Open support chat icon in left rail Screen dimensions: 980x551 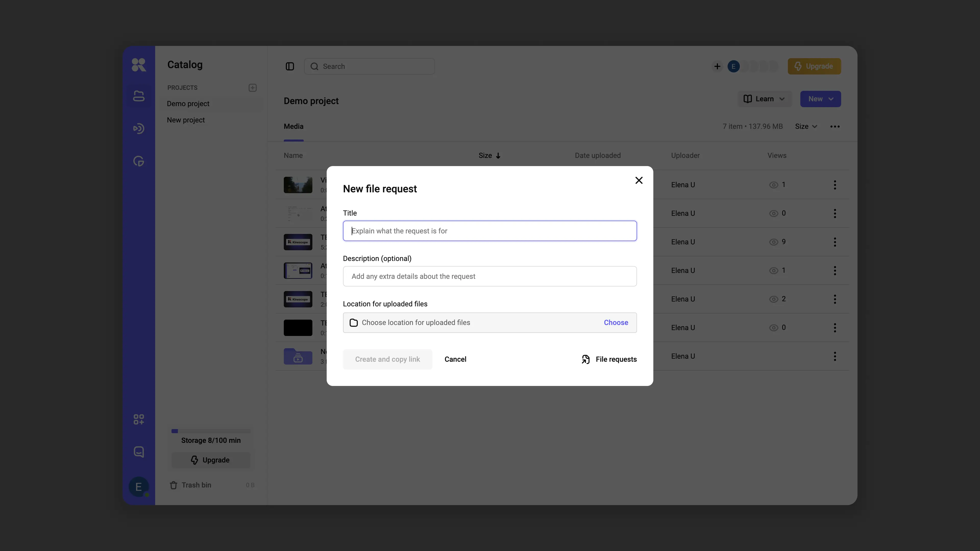pyautogui.click(x=139, y=452)
